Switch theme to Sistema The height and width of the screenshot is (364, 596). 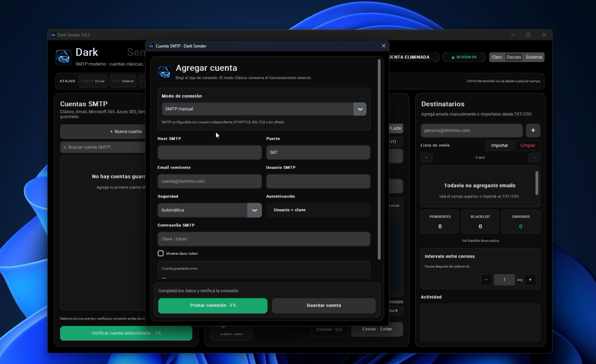coord(534,57)
